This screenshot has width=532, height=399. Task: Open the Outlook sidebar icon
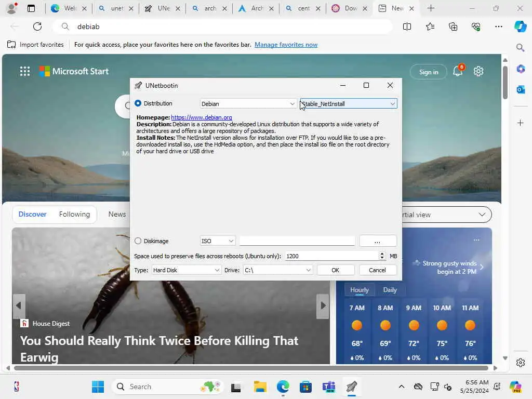521,89
